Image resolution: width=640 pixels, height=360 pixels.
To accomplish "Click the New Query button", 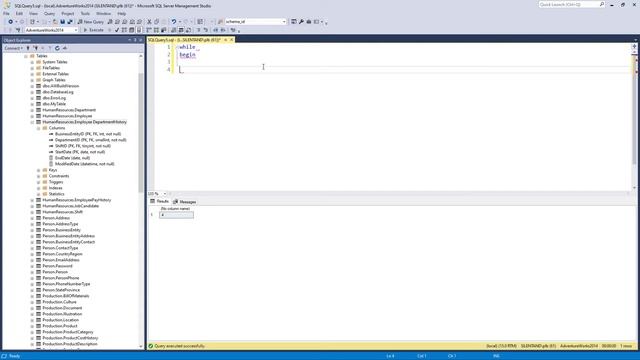I will (x=90, y=22).
